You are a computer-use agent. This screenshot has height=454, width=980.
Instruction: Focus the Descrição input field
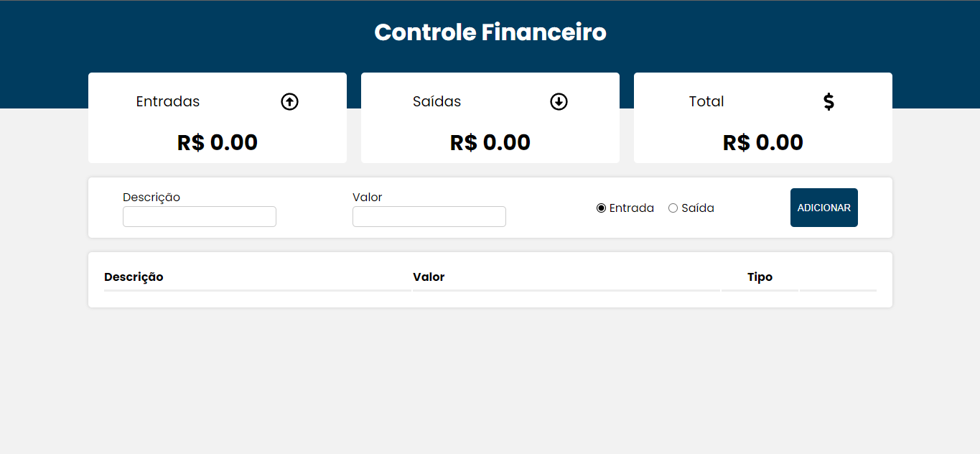(x=200, y=216)
